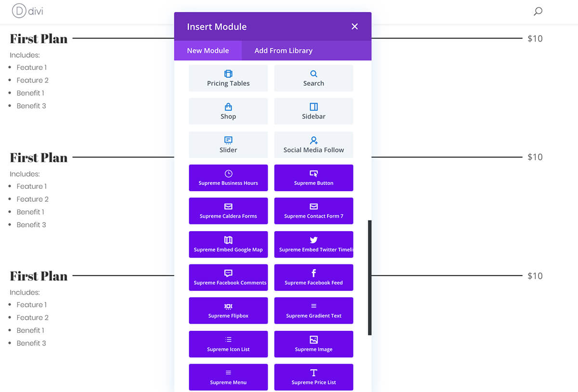Open the Add From Library tab
The width and height of the screenshot is (578, 392).
[x=283, y=51]
